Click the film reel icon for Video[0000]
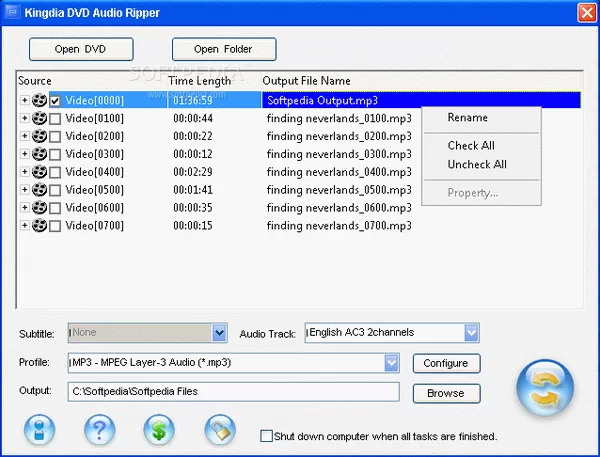This screenshot has width=600, height=457. 39,100
